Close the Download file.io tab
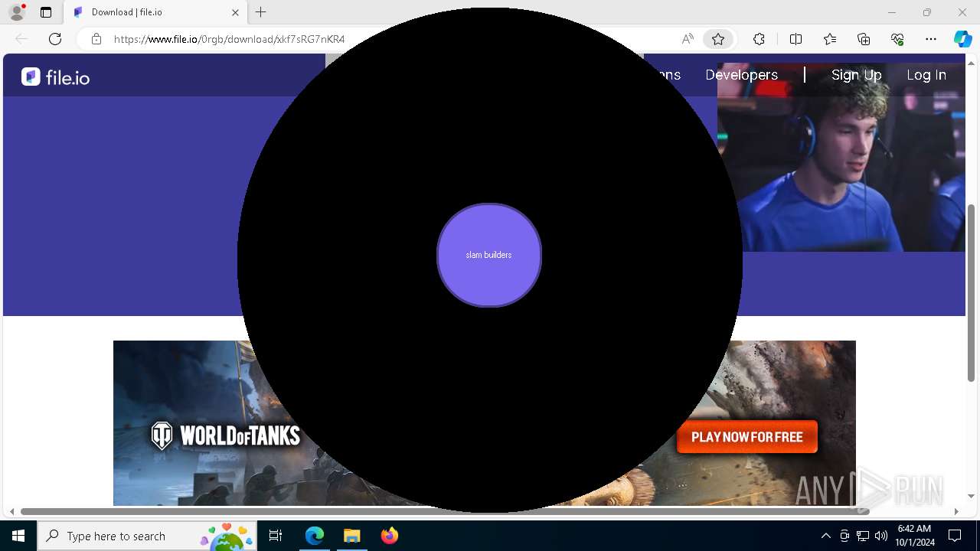This screenshot has height=551, width=980. pos(235,12)
